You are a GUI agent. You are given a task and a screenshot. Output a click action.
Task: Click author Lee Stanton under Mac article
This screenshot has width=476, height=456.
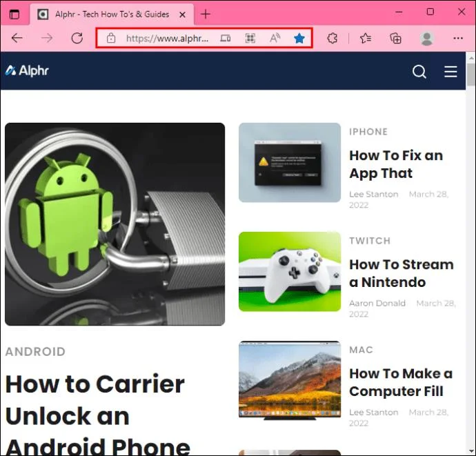(374, 413)
